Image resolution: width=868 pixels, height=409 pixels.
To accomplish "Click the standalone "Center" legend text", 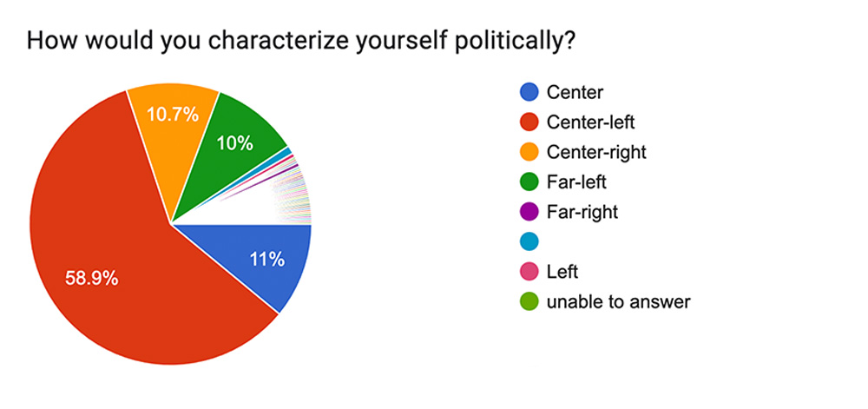I will point(575,92).
